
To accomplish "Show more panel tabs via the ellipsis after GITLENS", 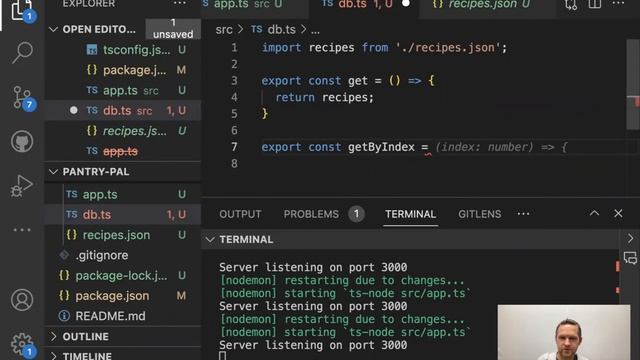I will tap(523, 214).
